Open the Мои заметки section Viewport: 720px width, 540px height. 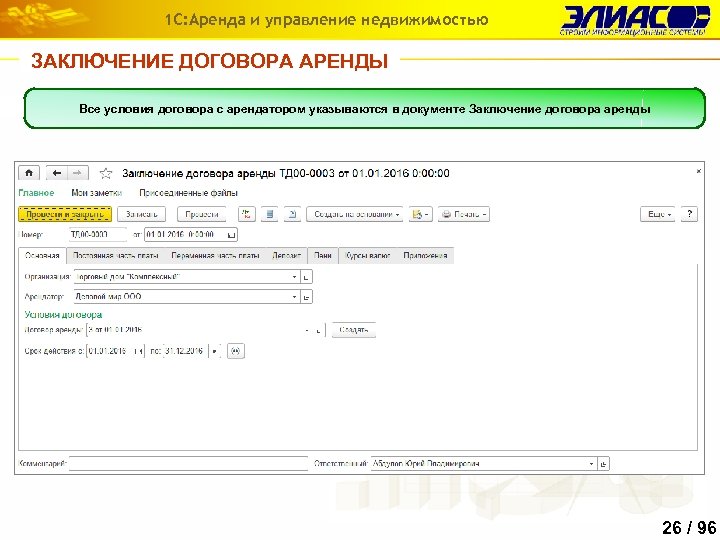pyautogui.click(x=96, y=193)
